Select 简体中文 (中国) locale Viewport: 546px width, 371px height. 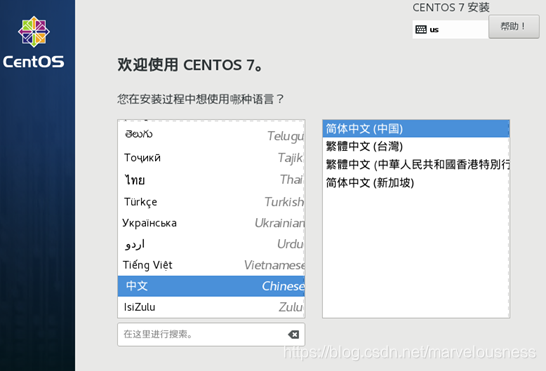tap(416, 129)
